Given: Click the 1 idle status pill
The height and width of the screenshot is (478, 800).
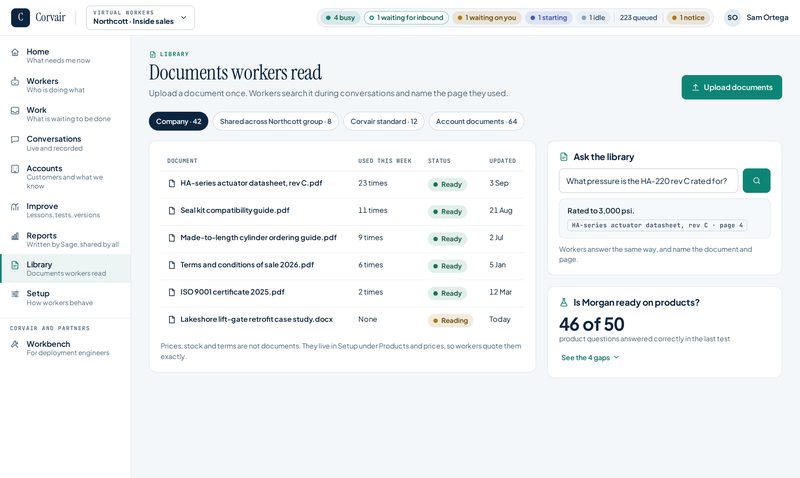Looking at the screenshot, I should tap(593, 17).
